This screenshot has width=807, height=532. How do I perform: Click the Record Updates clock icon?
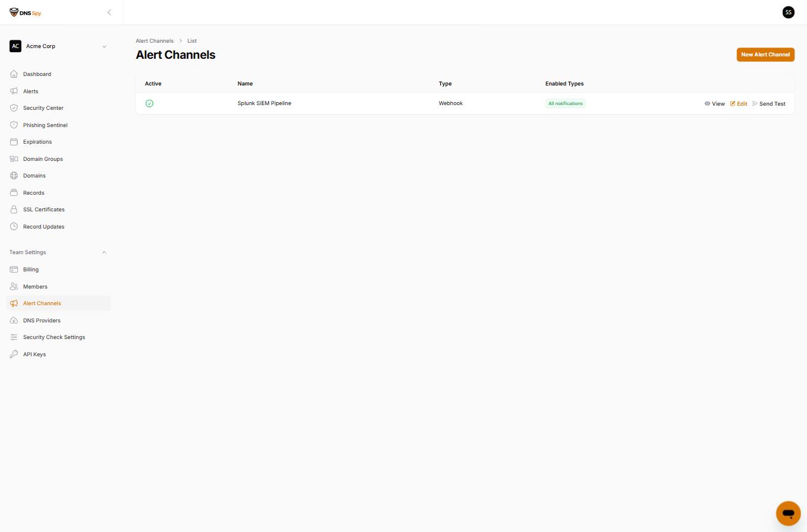[14, 227]
